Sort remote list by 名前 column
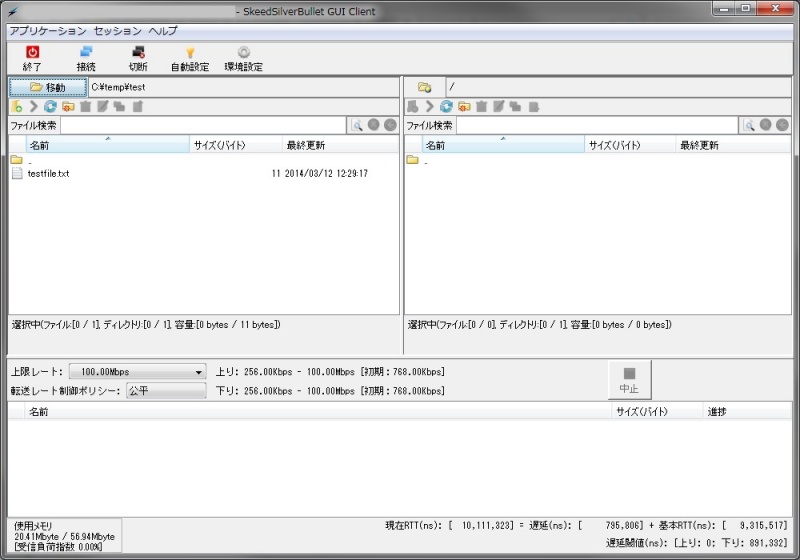The image size is (800, 560). point(503,145)
